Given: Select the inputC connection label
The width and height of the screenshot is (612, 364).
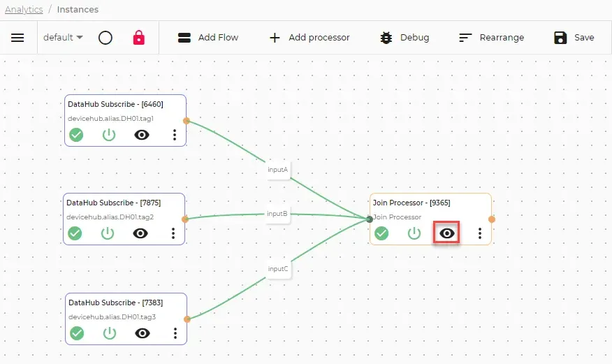Looking at the screenshot, I should tap(278, 269).
